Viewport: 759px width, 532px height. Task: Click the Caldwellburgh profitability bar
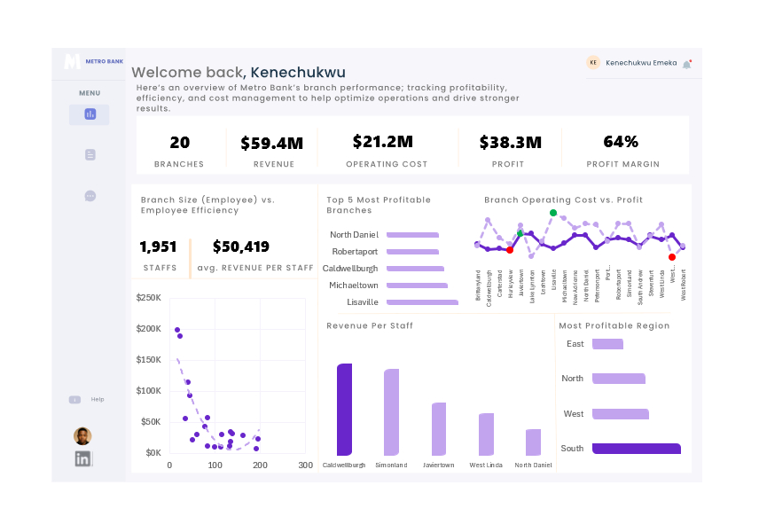(415, 269)
